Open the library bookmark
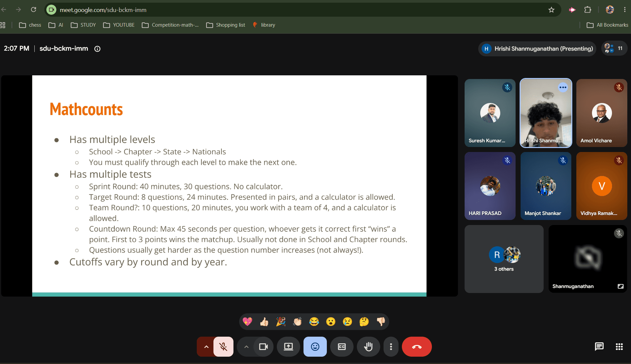Image resolution: width=631 pixels, height=364 pixels. [264, 25]
